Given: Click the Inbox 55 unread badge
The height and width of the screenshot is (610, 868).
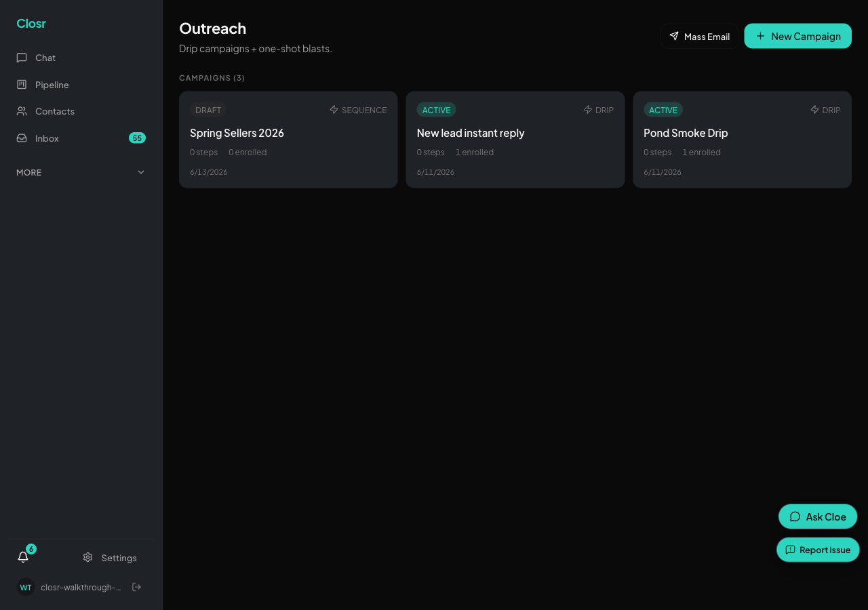Looking at the screenshot, I should point(137,138).
